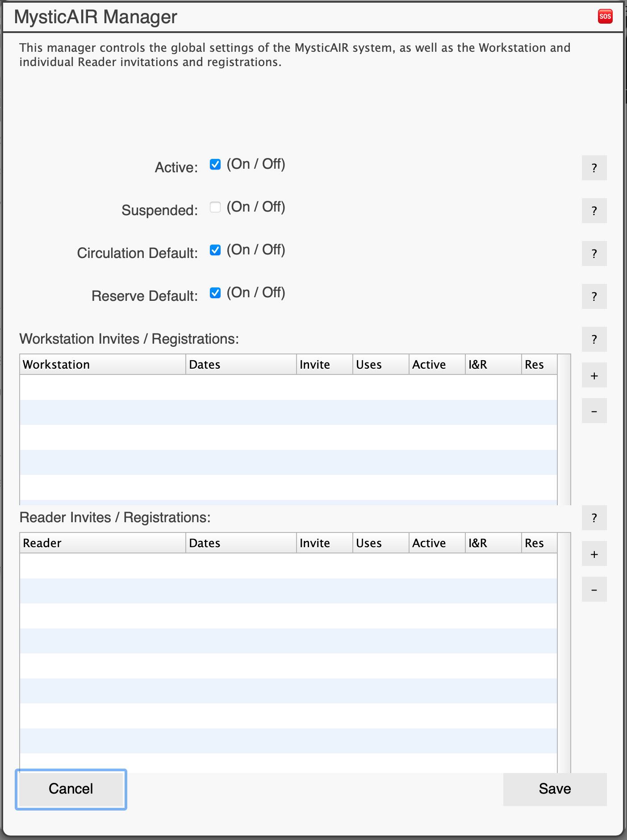
Task: Toggle the Reserve Default checkbox
Action: coord(215,293)
